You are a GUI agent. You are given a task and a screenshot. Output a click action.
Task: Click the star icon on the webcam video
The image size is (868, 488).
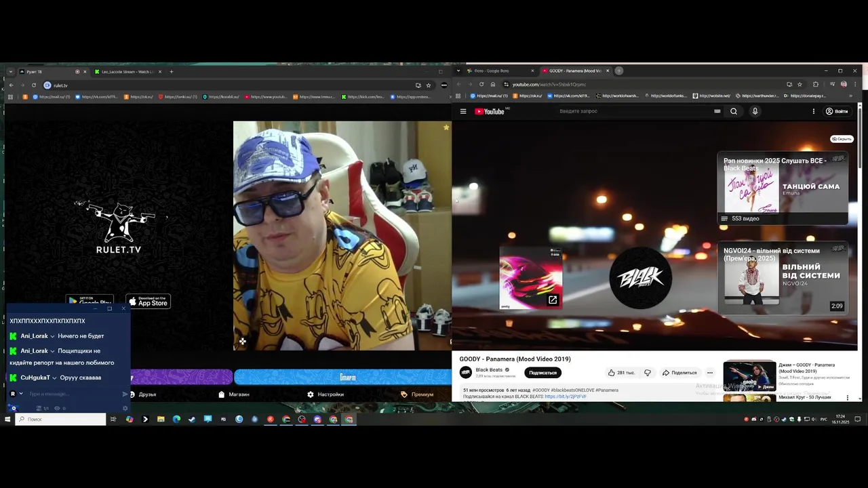(446, 127)
